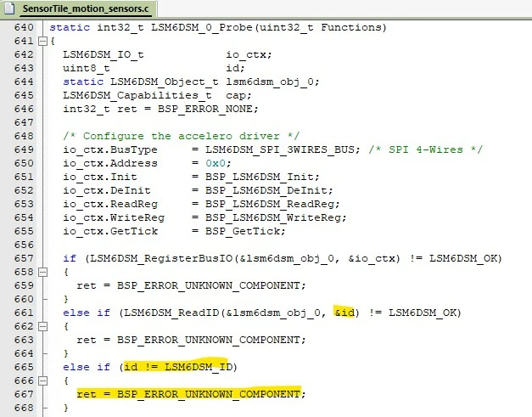The image size is (532, 417).
Task: Click line number 640 in the gutter
Action: 24,27
